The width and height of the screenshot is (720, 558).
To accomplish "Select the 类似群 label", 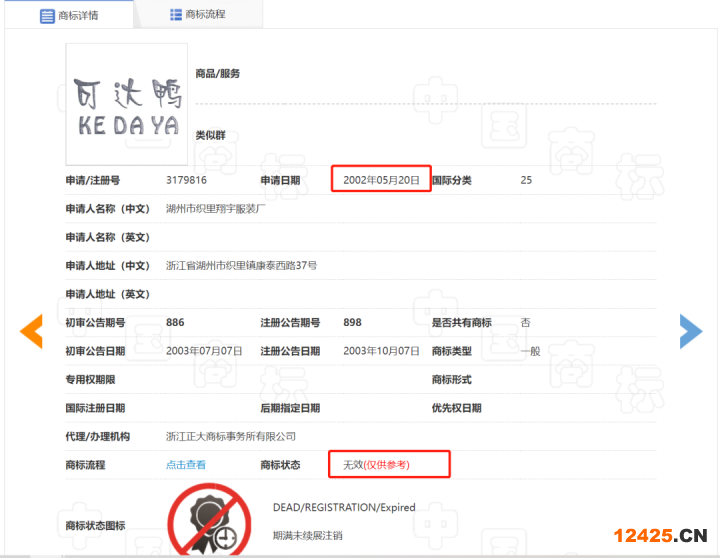I will [x=210, y=135].
